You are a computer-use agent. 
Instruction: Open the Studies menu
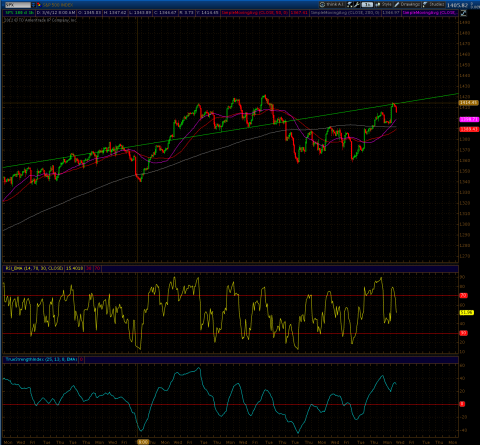[x=433, y=5]
